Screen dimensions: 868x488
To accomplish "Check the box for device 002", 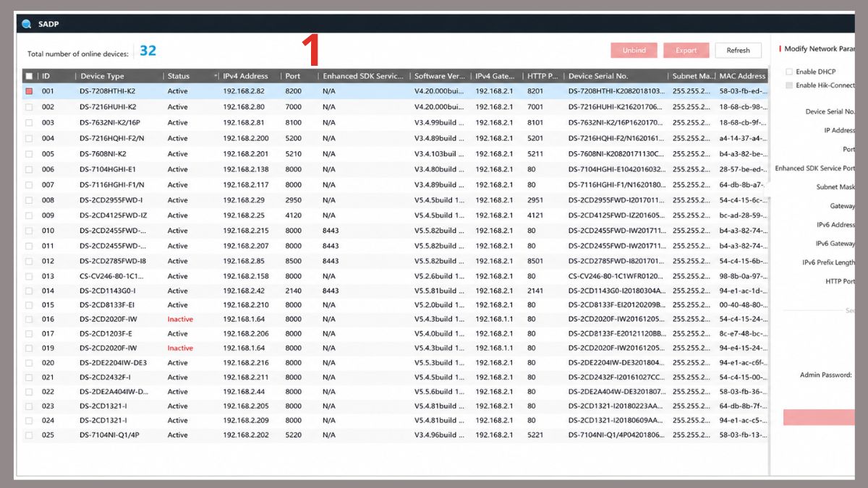I will tap(29, 107).
